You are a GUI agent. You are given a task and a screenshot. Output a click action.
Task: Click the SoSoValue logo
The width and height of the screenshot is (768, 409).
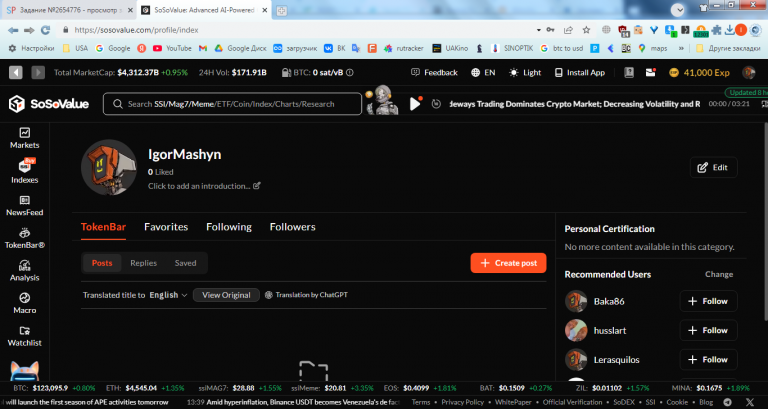point(49,104)
